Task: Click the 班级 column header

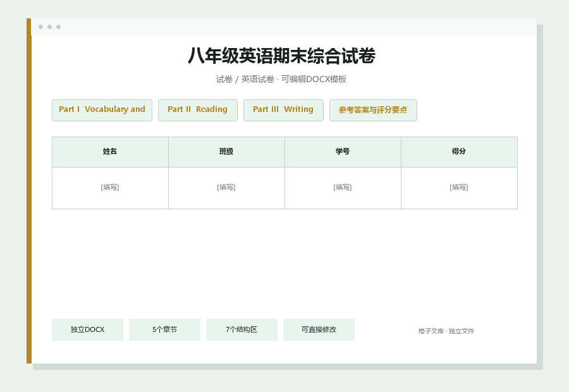Action: pyautogui.click(x=226, y=152)
